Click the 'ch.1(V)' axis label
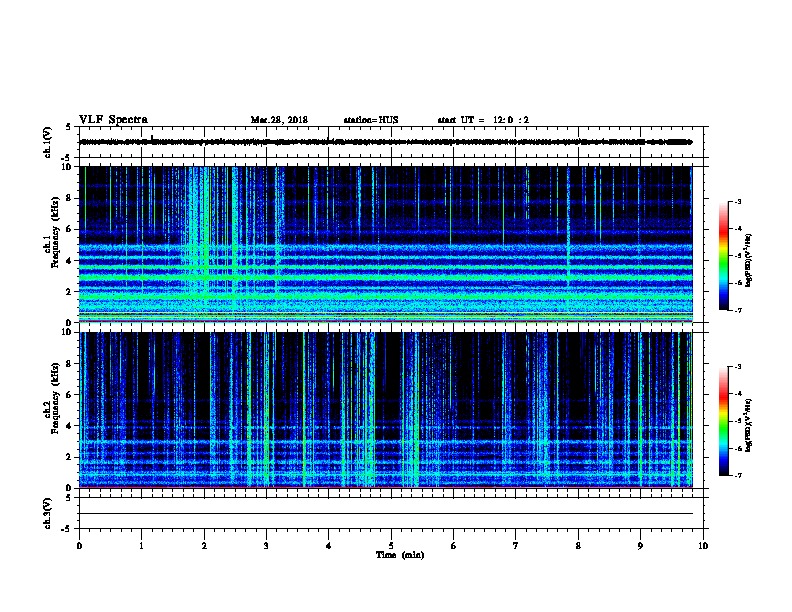The height and width of the screenshot is (612, 792). [47, 142]
